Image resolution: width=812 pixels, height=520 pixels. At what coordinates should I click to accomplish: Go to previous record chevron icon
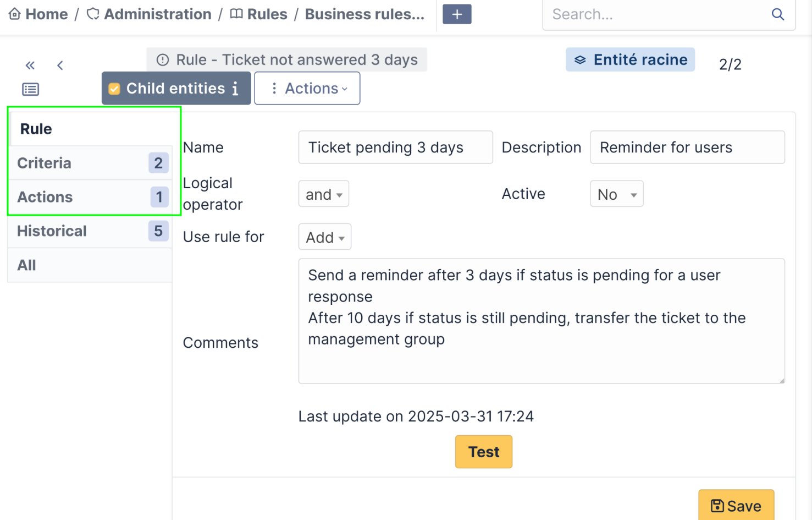click(60, 65)
